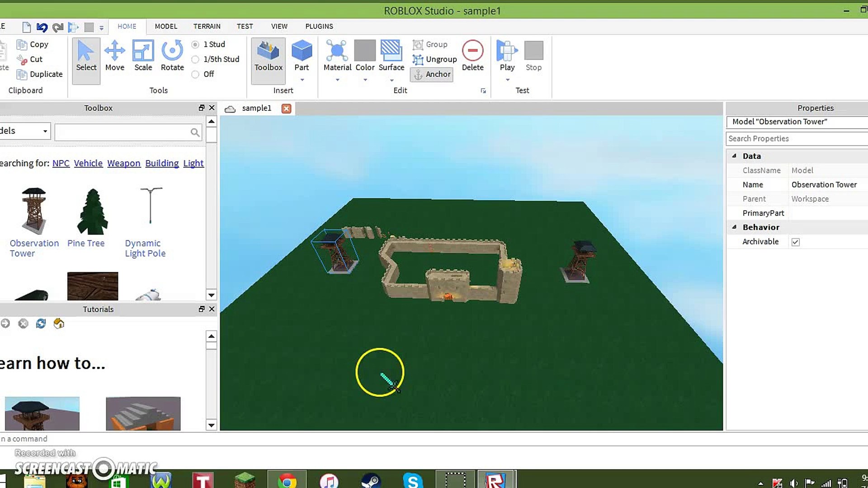
Task: Click the Building search link in Toolbox
Action: coord(161,163)
